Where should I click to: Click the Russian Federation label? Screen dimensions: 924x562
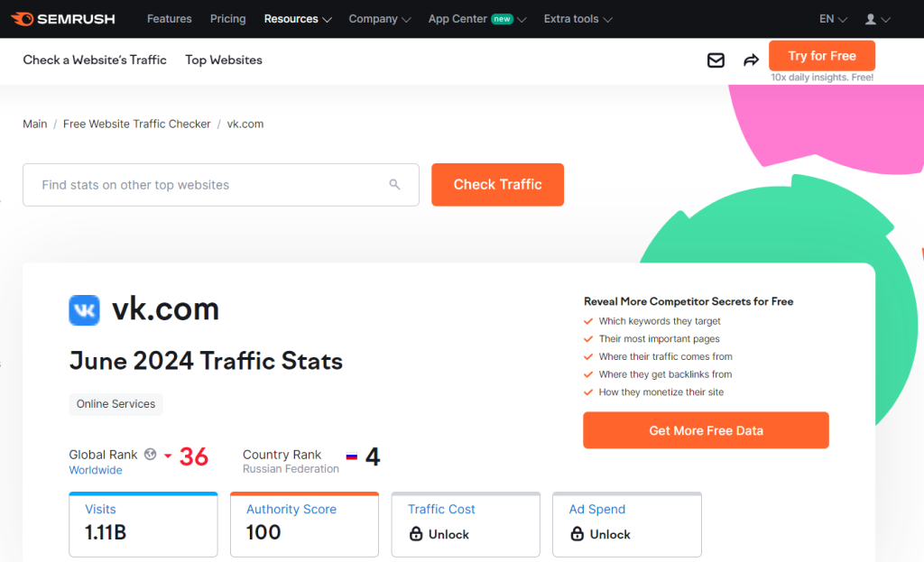[x=291, y=469]
